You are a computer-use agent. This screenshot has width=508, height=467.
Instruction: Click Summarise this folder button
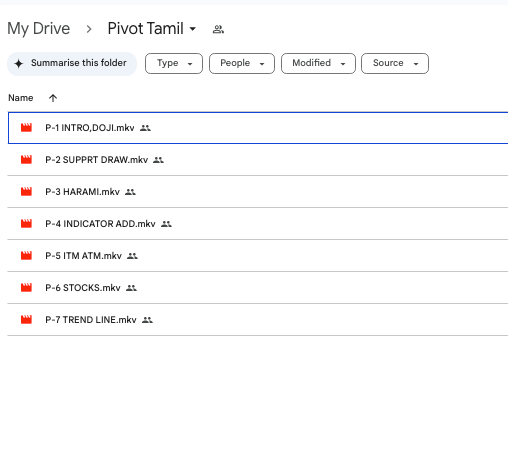(72, 63)
